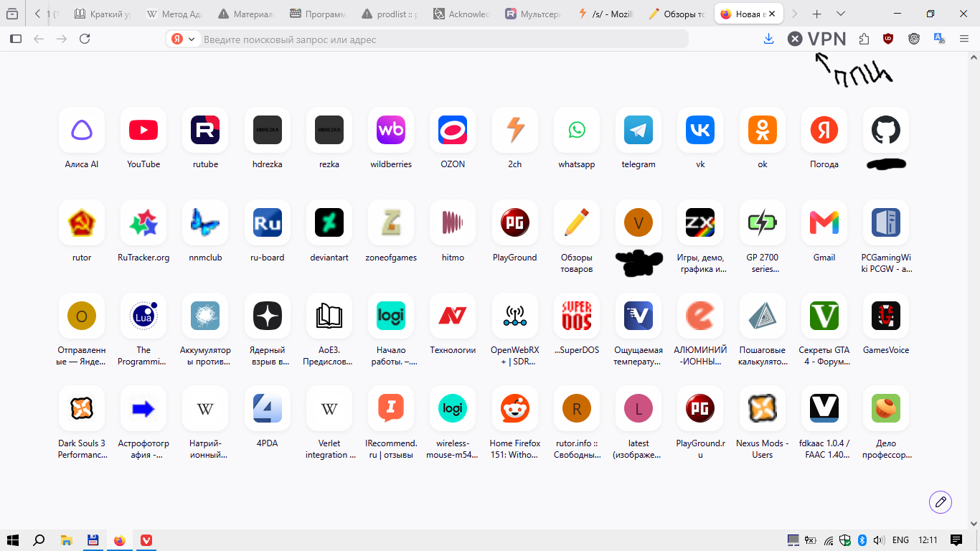Open the zoneofgames tile
The image size is (980, 551).
(x=391, y=223)
